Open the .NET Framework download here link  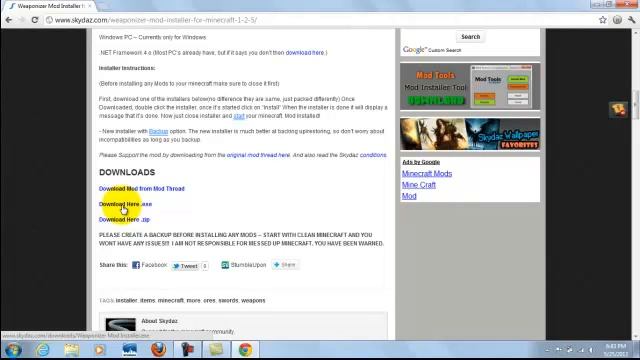(304, 53)
